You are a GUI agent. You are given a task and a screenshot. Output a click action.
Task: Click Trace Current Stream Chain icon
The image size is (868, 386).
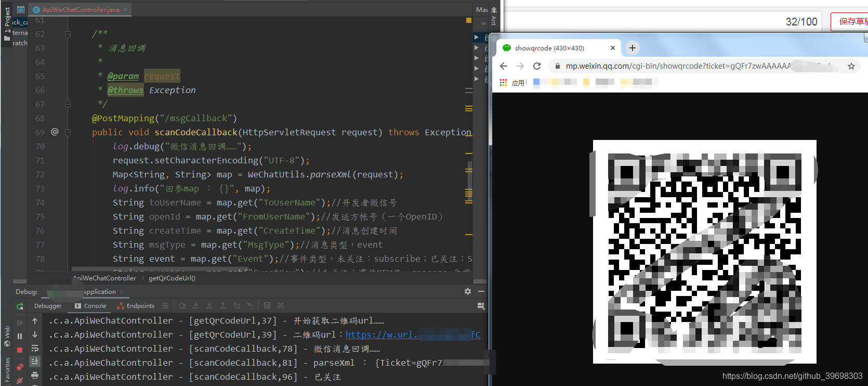[x=281, y=306]
